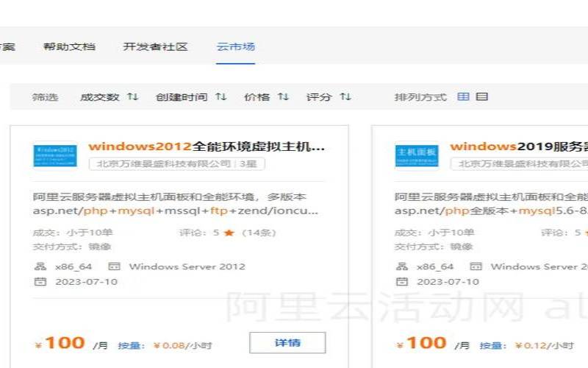The height and width of the screenshot is (368, 588).
Task: Click calendar icon on windows2012 card
Action: click(40, 282)
